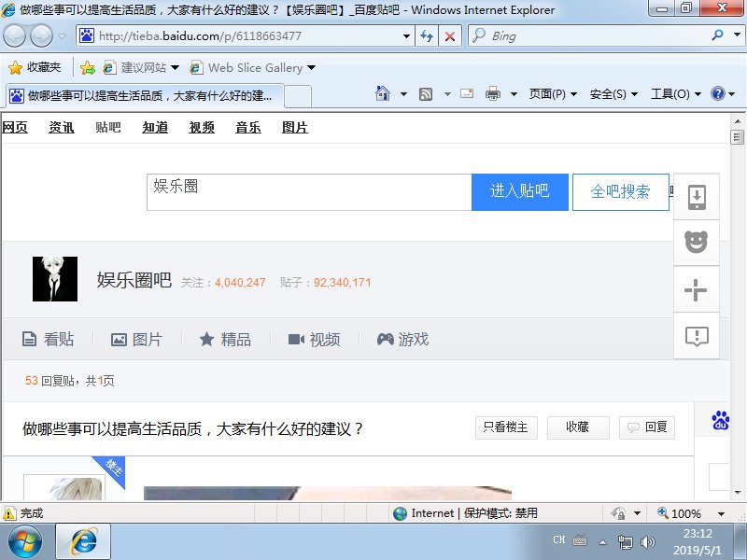Click the 回复 reply button on the thread
747x560 pixels.
647,427
